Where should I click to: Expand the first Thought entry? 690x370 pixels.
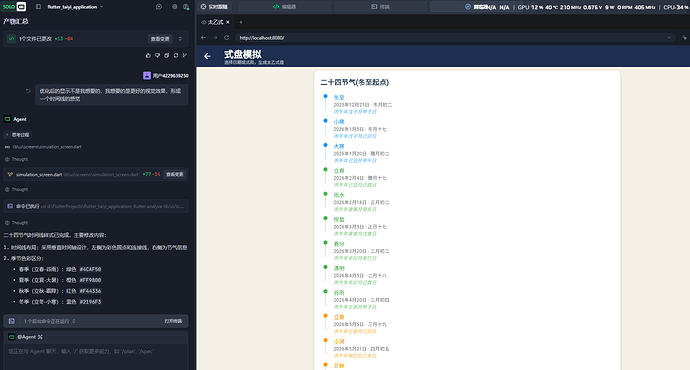(x=16, y=159)
